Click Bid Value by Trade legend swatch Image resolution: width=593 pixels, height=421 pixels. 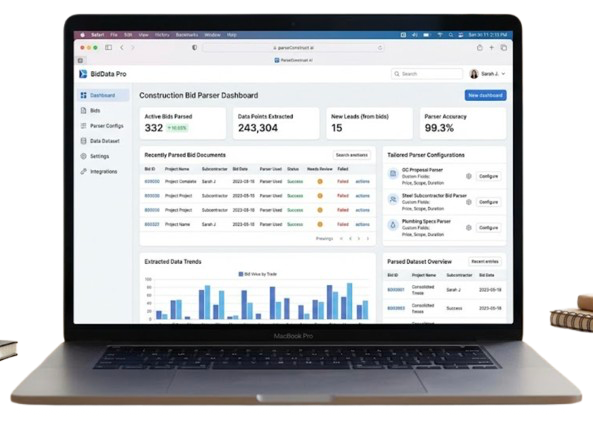point(241,274)
